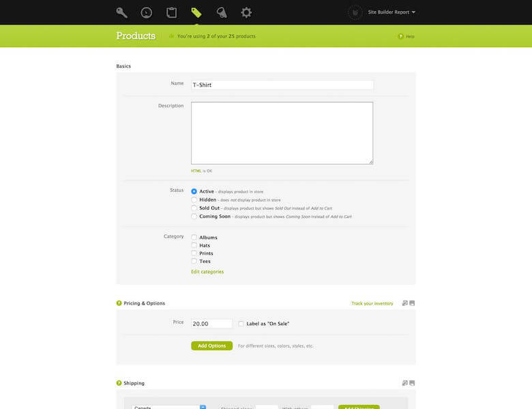
Task: Click the key icon in top navigation
Action: 122,12
